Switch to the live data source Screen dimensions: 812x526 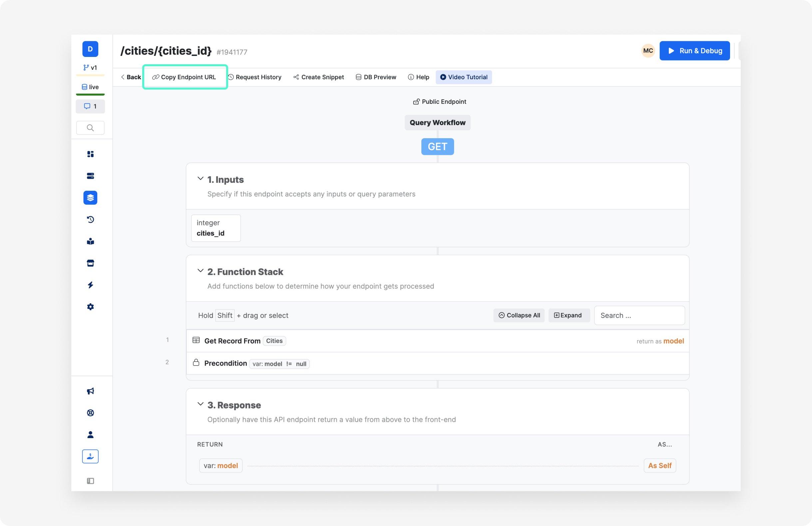[x=90, y=87]
